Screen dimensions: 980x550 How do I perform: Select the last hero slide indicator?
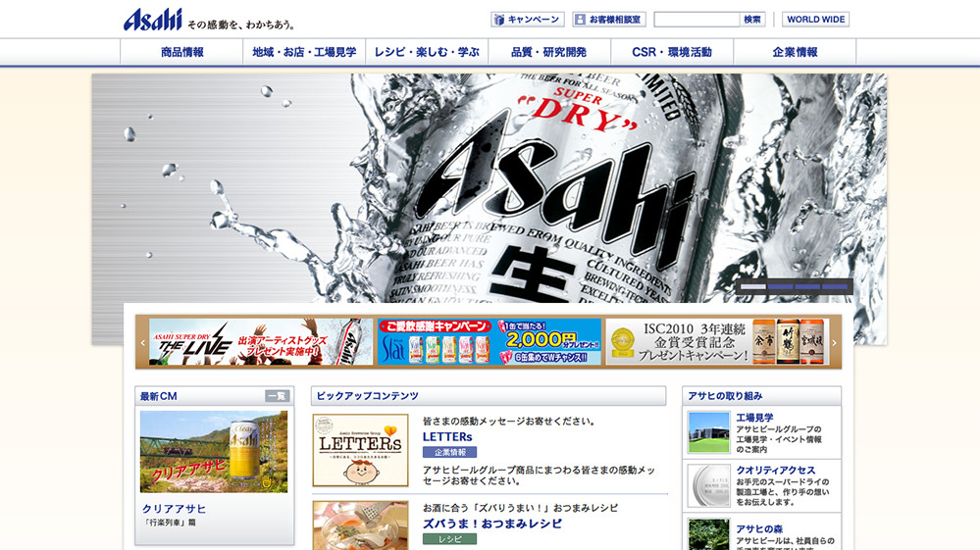835,287
